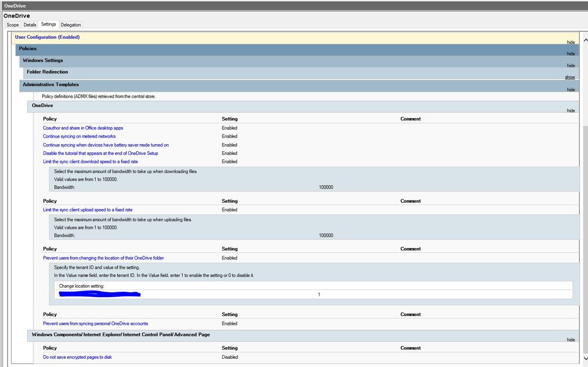
Task: Click the vertical scrollbar thumb
Action: coord(585,238)
